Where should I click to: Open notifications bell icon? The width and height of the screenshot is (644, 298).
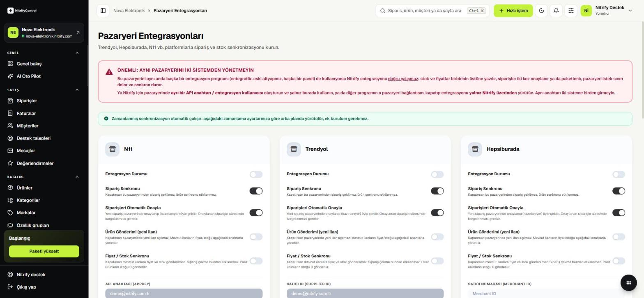(x=556, y=11)
